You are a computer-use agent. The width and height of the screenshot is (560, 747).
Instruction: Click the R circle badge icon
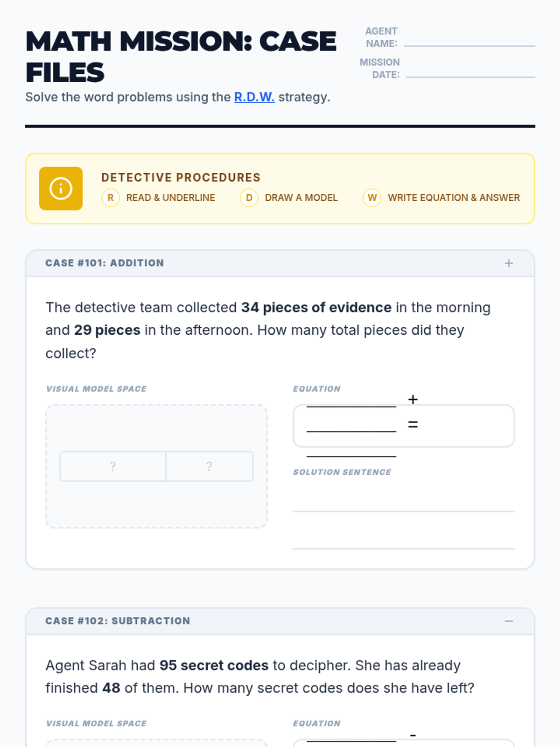click(x=111, y=198)
